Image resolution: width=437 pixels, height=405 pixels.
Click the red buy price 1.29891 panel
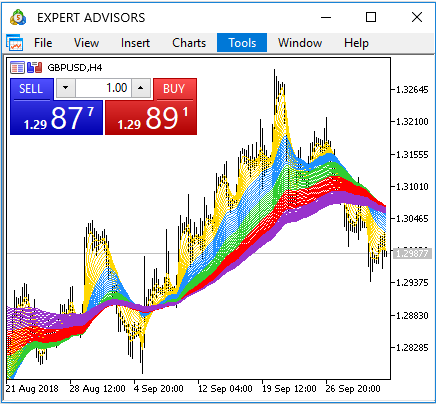coord(151,118)
